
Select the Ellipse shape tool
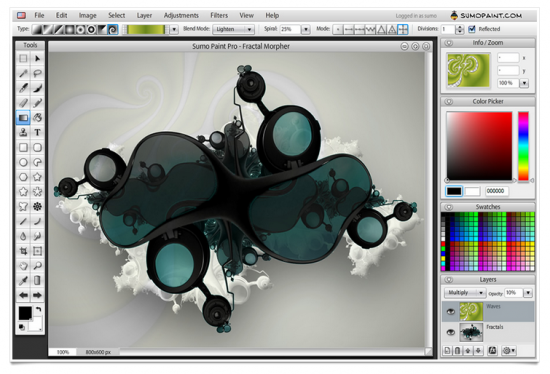(23, 162)
